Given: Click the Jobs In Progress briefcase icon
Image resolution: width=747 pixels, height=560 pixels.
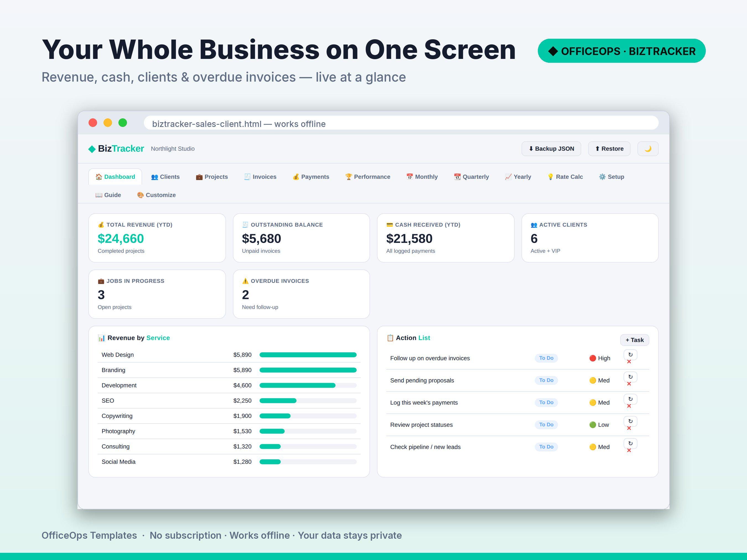Looking at the screenshot, I should point(101,281).
